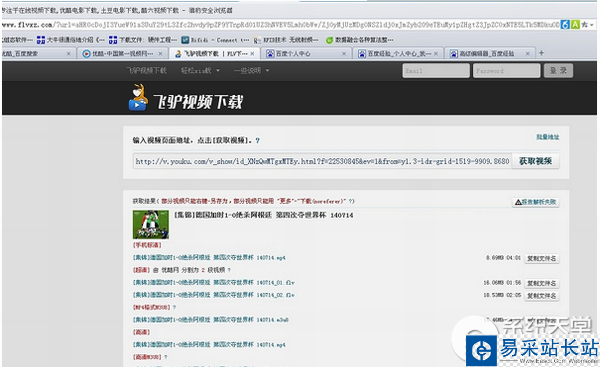600x367 pixels.
Task: Open the 140714.m3u8 link
Action: click(x=211, y=320)
